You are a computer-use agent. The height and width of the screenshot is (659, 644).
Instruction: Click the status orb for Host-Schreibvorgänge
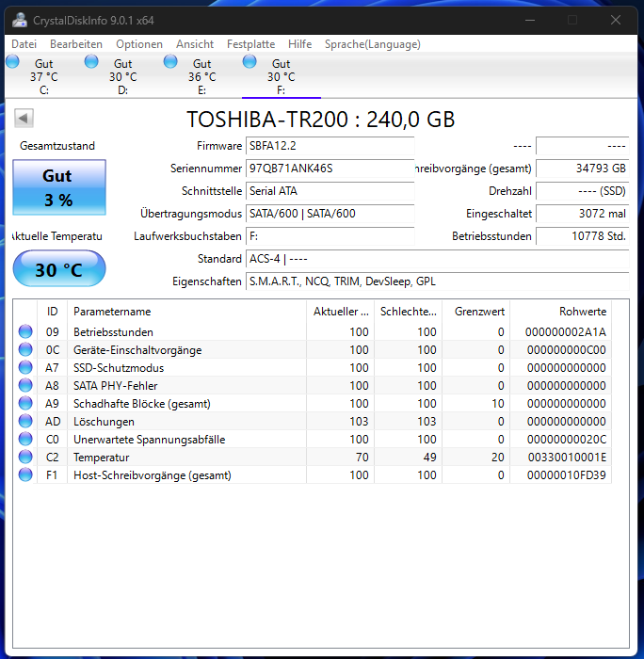(25, 474)
